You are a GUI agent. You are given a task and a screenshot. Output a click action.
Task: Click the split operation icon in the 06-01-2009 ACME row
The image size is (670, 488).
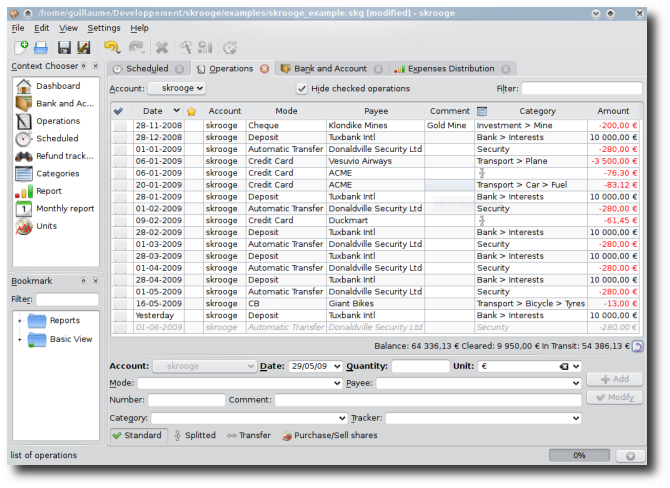482,173
